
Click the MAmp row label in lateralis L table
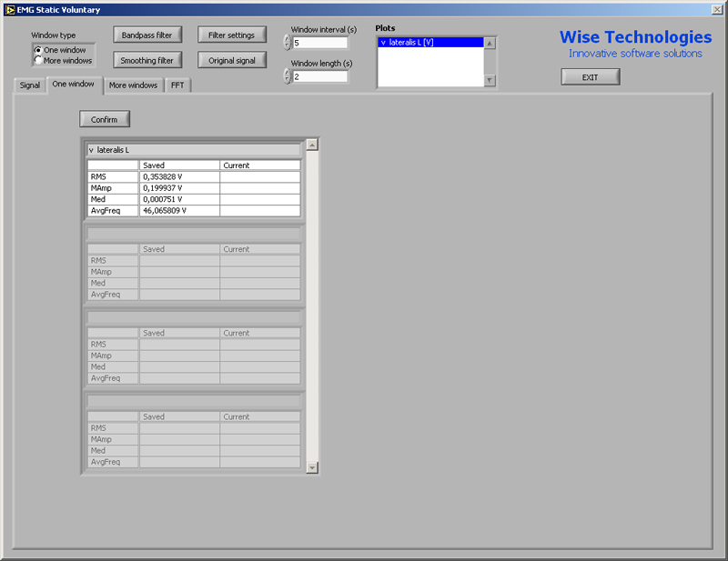113,188
